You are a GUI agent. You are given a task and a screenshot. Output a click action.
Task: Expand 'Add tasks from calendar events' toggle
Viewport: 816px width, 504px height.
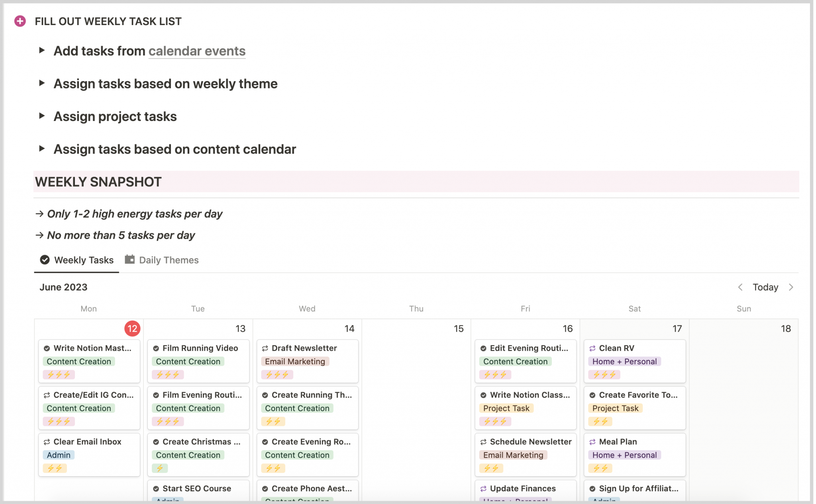[41, 51]
